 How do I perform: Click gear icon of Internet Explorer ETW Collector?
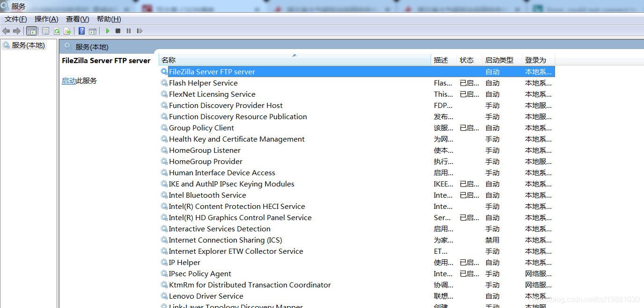[164, 251]
